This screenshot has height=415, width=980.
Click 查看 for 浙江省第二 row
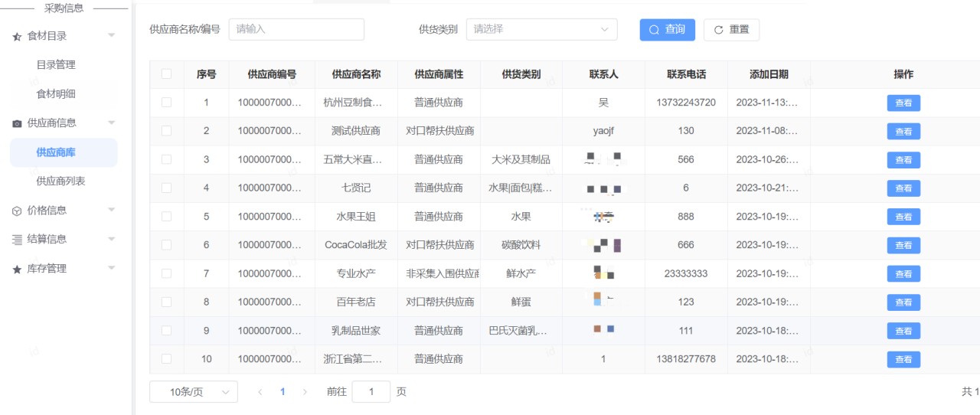pyautogui.click(x=903, y=359)
